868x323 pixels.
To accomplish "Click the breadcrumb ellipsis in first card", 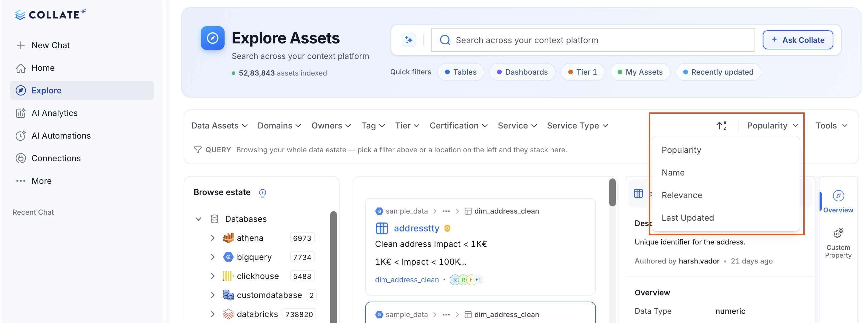I will 446,211.
